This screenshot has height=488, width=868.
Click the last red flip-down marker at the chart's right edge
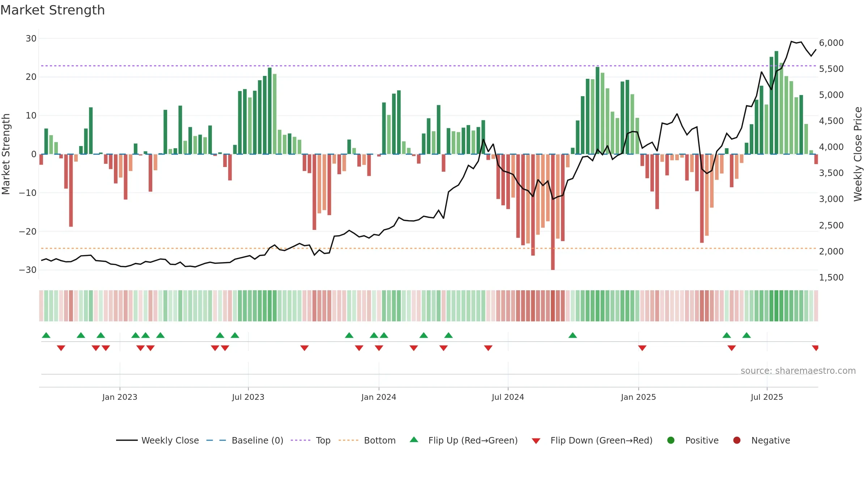(x=815, y=348)
